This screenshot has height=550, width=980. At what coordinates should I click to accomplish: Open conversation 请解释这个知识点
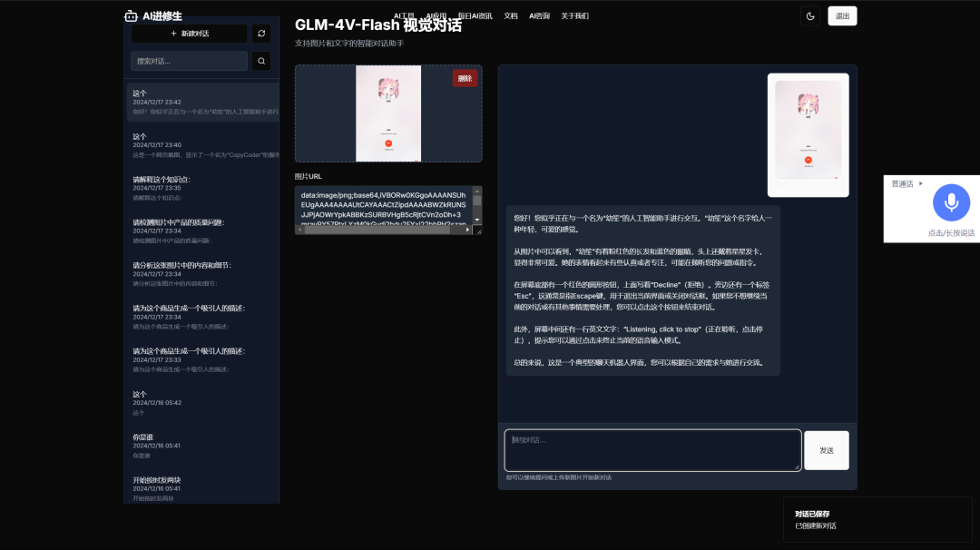click(x=203, y=188)
